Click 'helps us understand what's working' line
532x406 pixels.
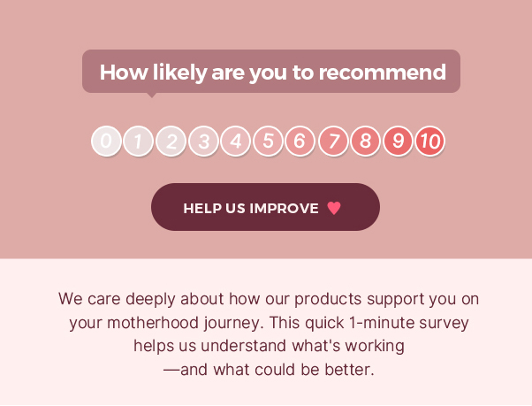point(269,346)
